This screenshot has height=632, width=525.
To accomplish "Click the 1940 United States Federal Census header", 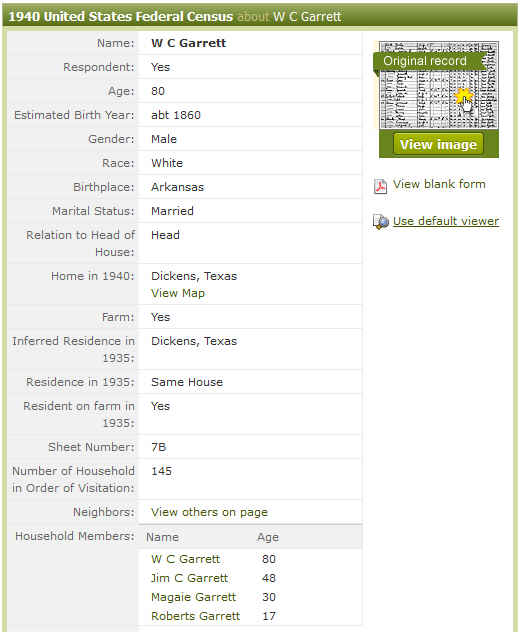I will (120, 17).
